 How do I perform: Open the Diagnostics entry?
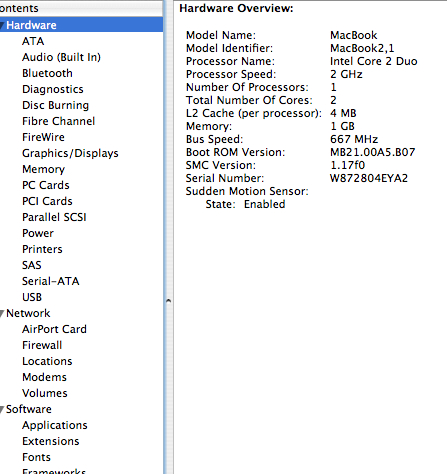53,89
